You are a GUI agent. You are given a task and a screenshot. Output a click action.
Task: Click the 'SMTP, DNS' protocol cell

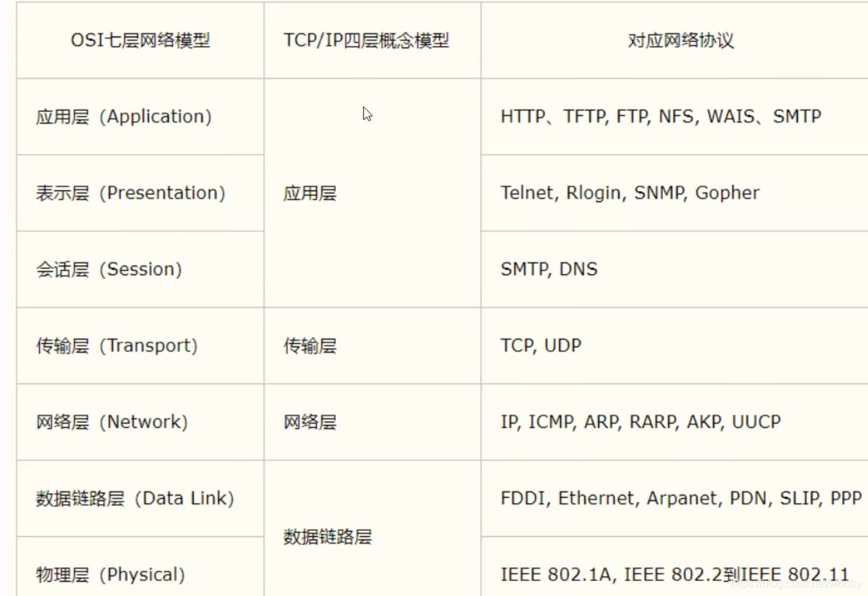coord(674,270)
